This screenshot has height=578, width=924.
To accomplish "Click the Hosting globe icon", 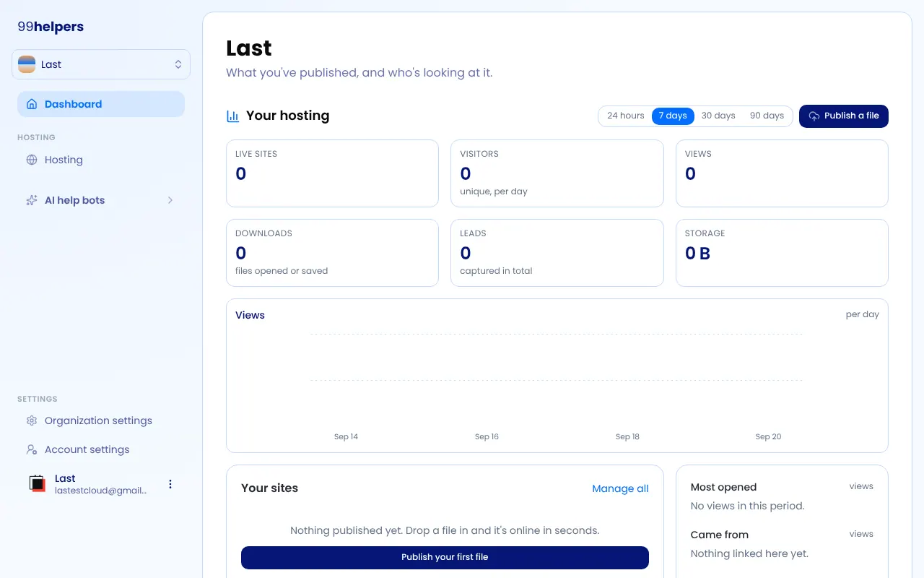I will 32,160.
